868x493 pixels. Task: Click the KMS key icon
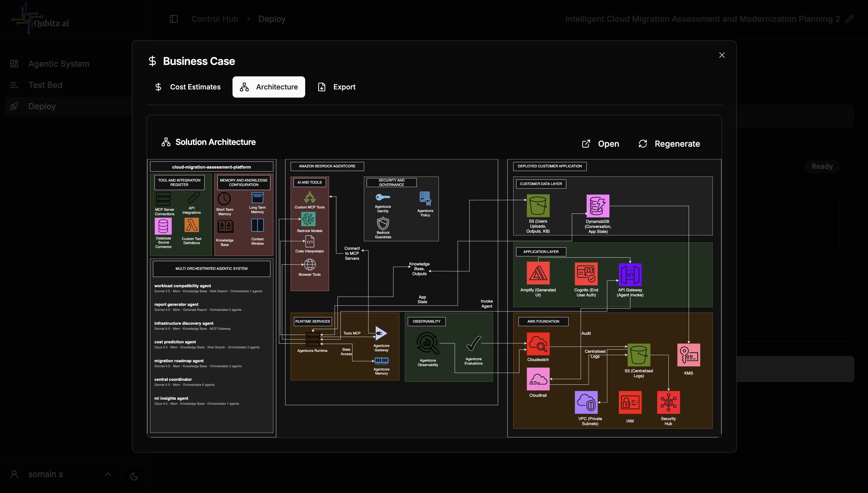pos(688,355)
